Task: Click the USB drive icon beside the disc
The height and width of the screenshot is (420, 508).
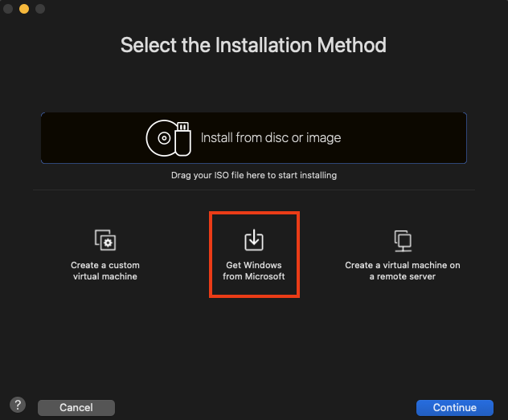Action: coord(183,138)
